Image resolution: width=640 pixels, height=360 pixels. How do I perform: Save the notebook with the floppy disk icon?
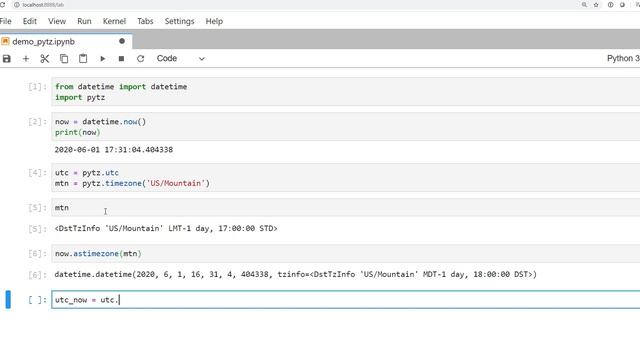(x=7, y=59)
